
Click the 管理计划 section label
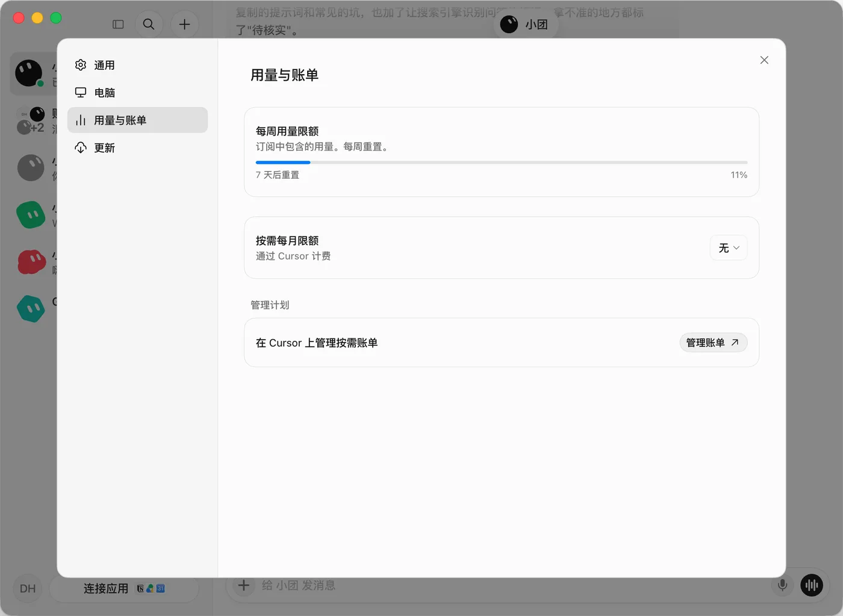(270, 305)
